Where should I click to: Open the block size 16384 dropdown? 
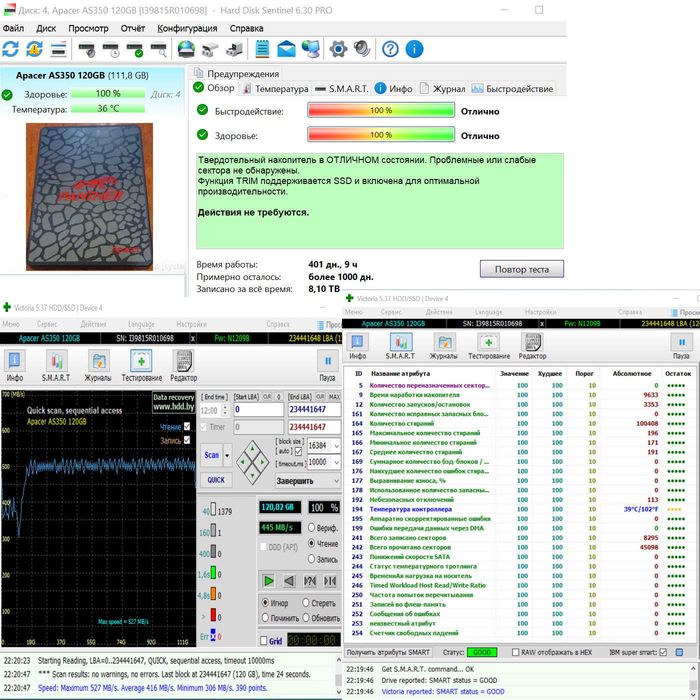(336, 446)
